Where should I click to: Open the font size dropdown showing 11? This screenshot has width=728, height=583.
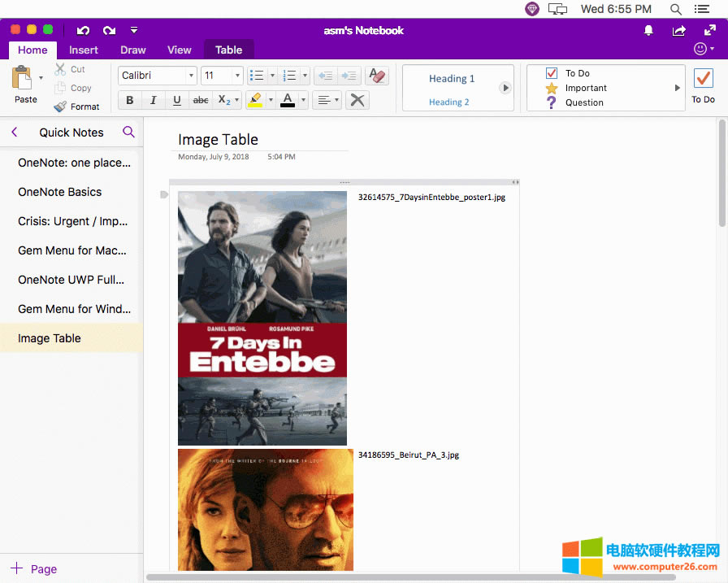click(x=222, y=76)
